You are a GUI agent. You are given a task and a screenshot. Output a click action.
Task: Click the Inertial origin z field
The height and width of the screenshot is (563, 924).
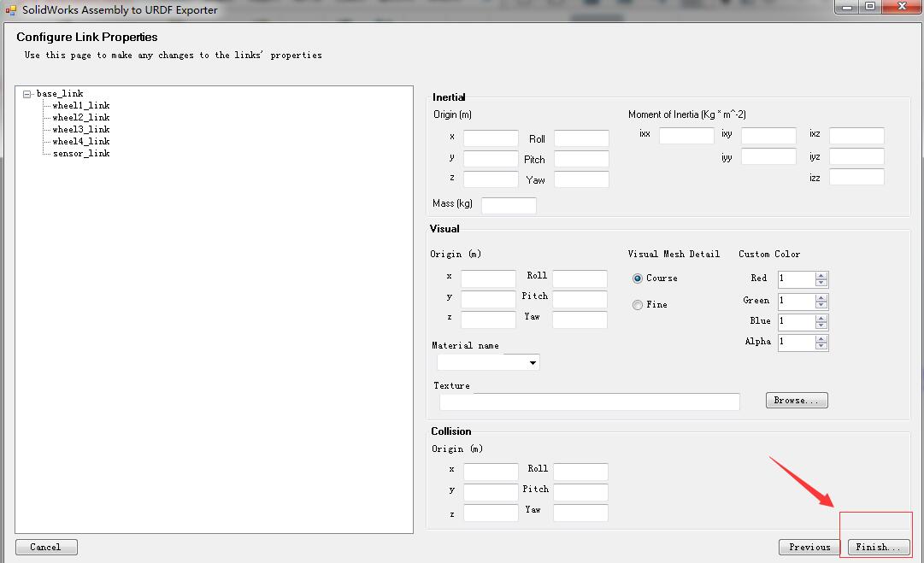491,179
